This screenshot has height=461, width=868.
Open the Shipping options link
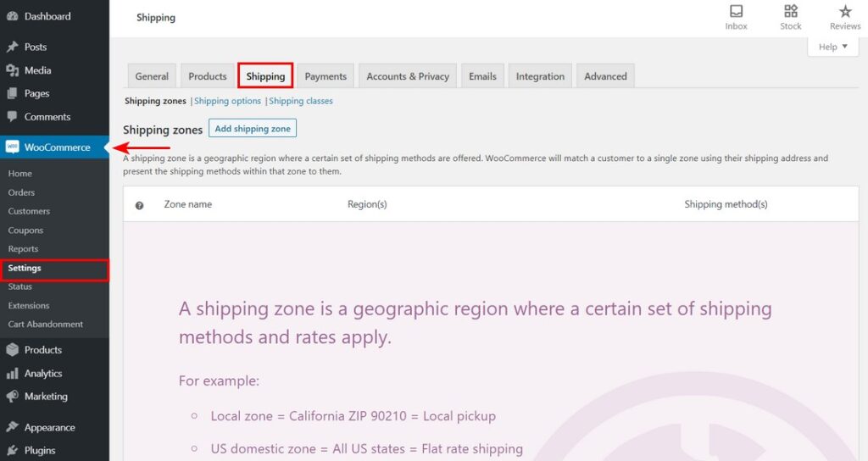227,101
